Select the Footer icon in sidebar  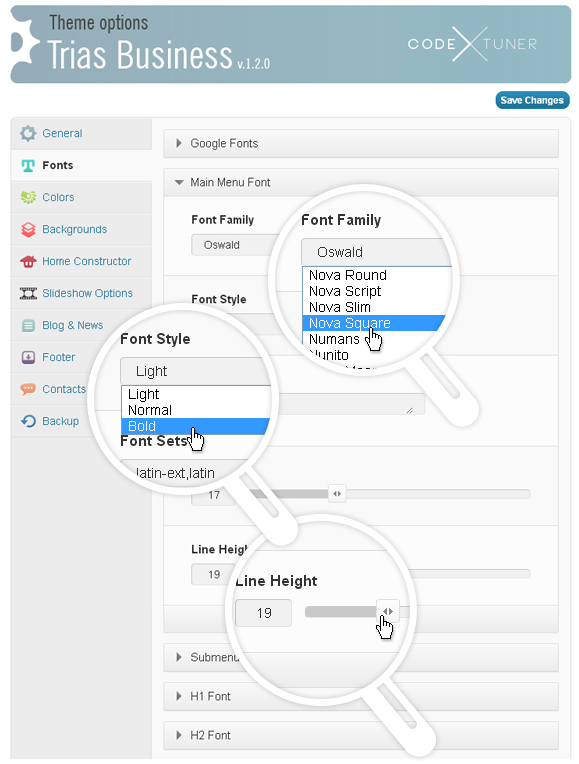28,357
